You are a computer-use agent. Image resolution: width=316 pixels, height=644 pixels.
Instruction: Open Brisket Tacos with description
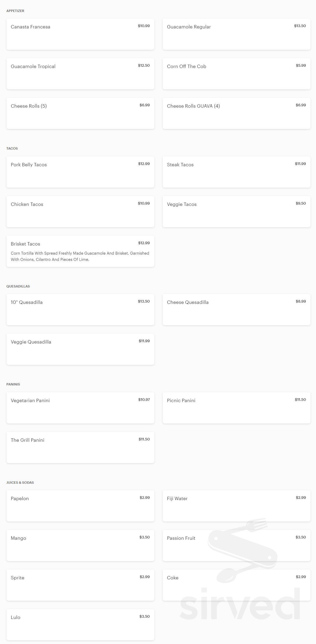point(80,251)
